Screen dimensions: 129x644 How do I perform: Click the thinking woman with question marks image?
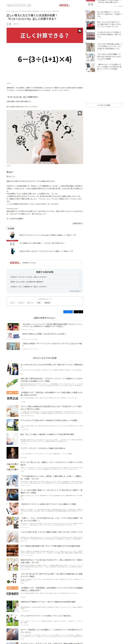tap(45, 137)
